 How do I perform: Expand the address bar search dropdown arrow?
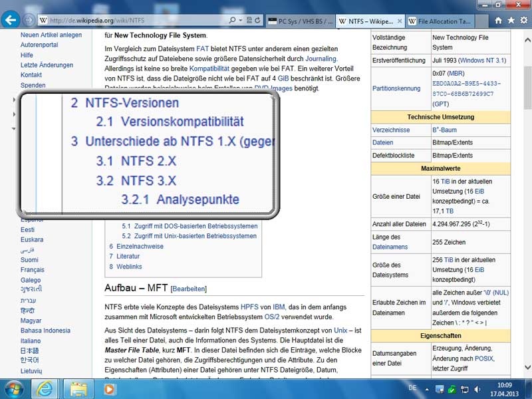(x=241, y=21)
